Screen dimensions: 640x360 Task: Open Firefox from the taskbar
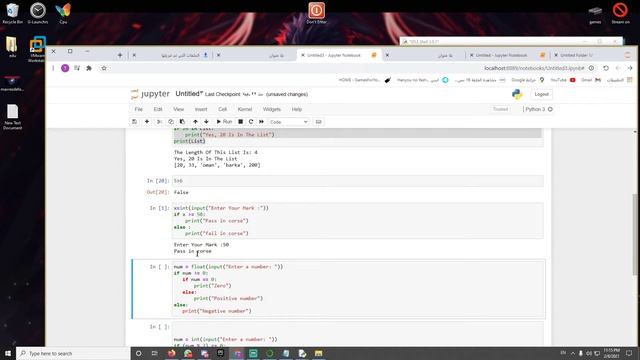[171, 353]
